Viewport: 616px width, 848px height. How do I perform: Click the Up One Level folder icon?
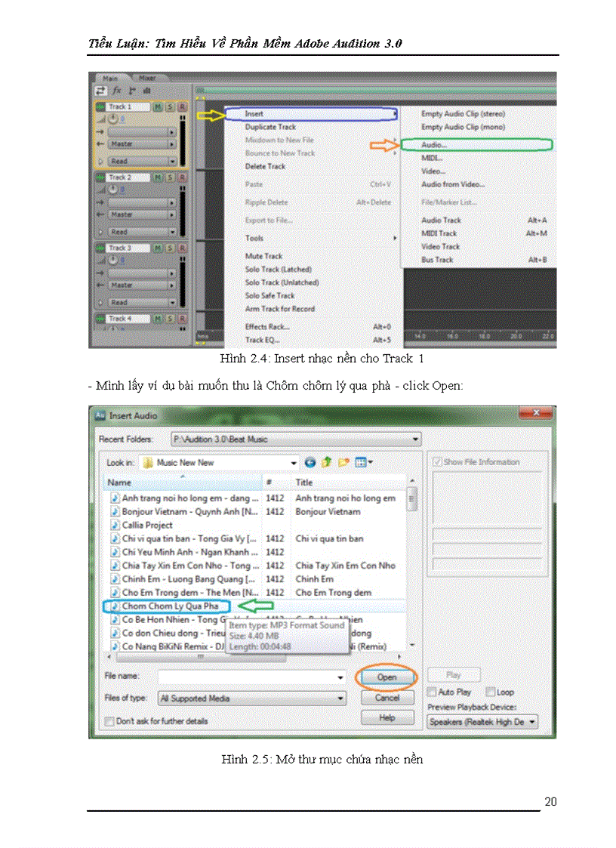click(x=326, y=461)
